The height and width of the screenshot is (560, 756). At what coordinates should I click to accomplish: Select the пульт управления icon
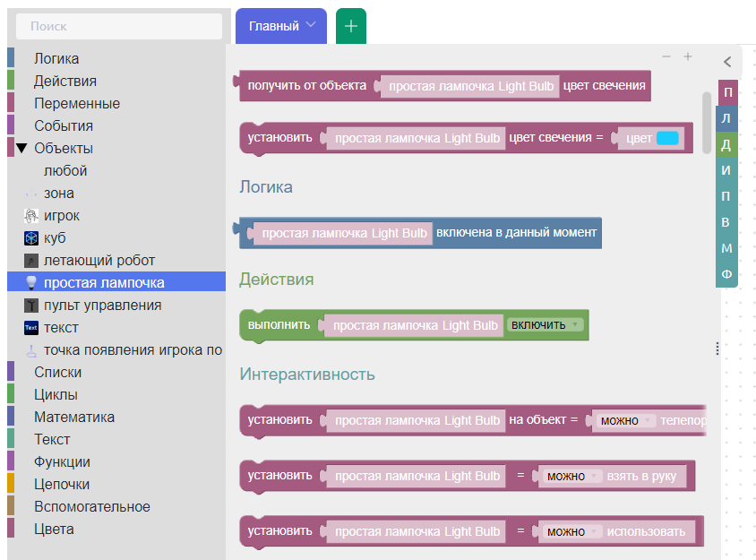click(30, 306)
